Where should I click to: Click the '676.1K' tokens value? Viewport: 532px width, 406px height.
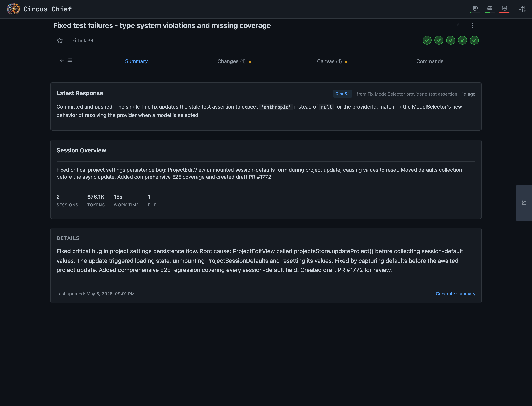click(x=96, y=197)
